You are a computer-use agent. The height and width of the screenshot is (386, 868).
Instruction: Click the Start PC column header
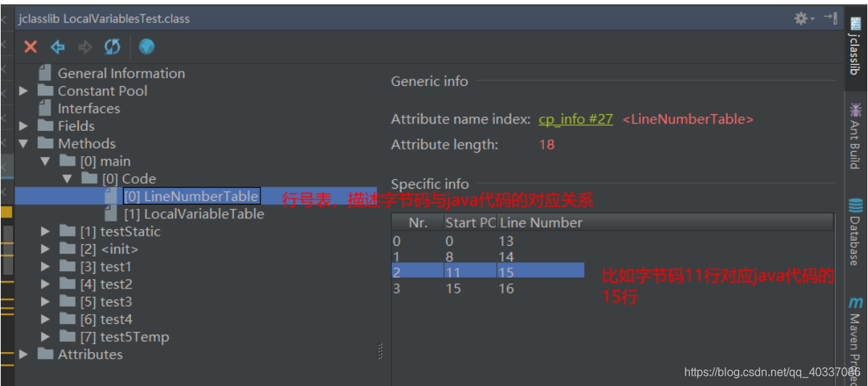tap(470, 223)
